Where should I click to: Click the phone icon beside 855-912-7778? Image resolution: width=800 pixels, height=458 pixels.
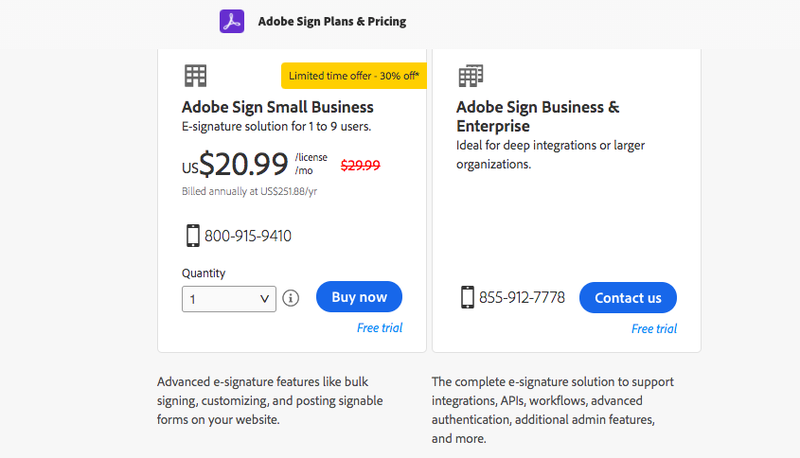[x=467, y=297]
